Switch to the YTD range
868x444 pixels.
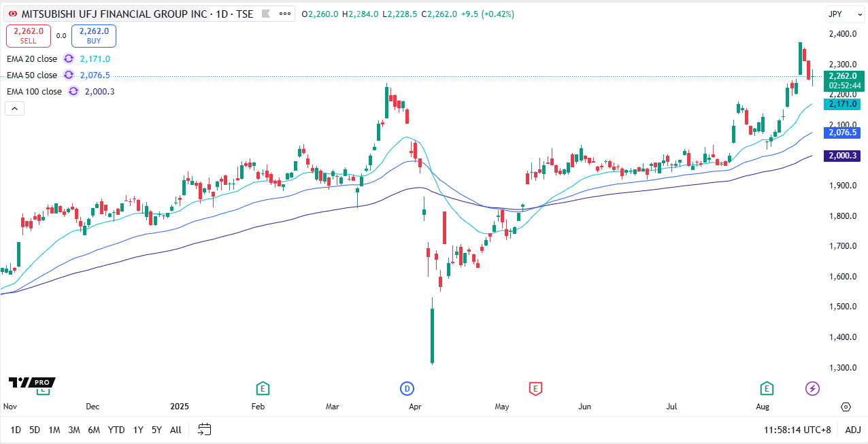pos(116,430)
